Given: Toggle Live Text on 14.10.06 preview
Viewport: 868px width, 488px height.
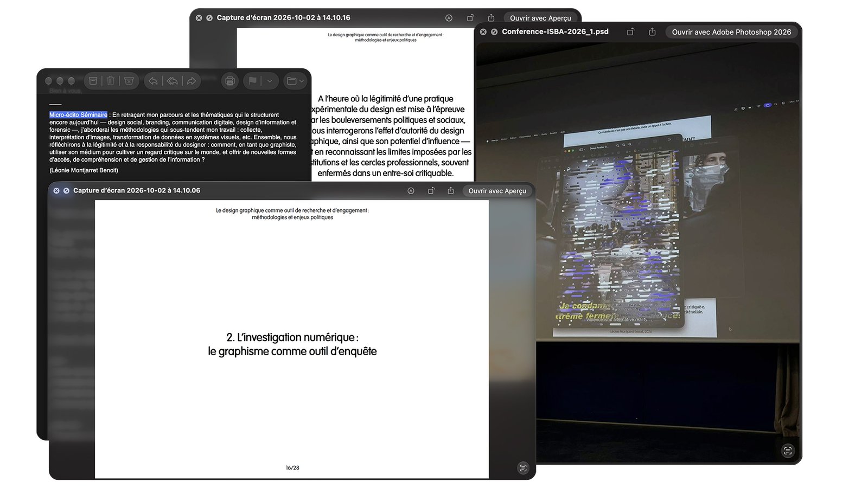Looking at the screenshot, I should 523,468.
